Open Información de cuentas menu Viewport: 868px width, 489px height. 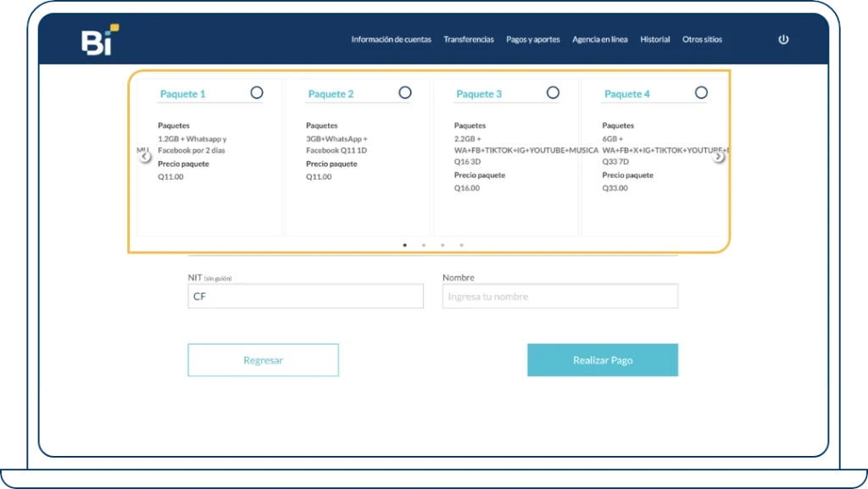click(x=391, y=40)
